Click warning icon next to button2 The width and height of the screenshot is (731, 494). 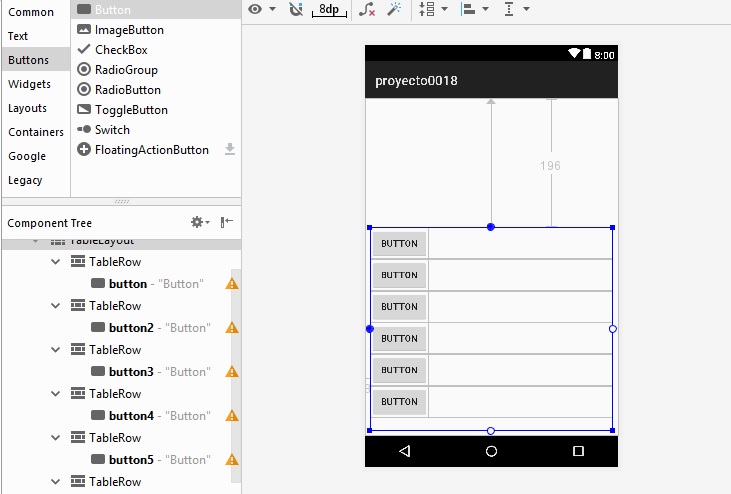click(232, 328)
